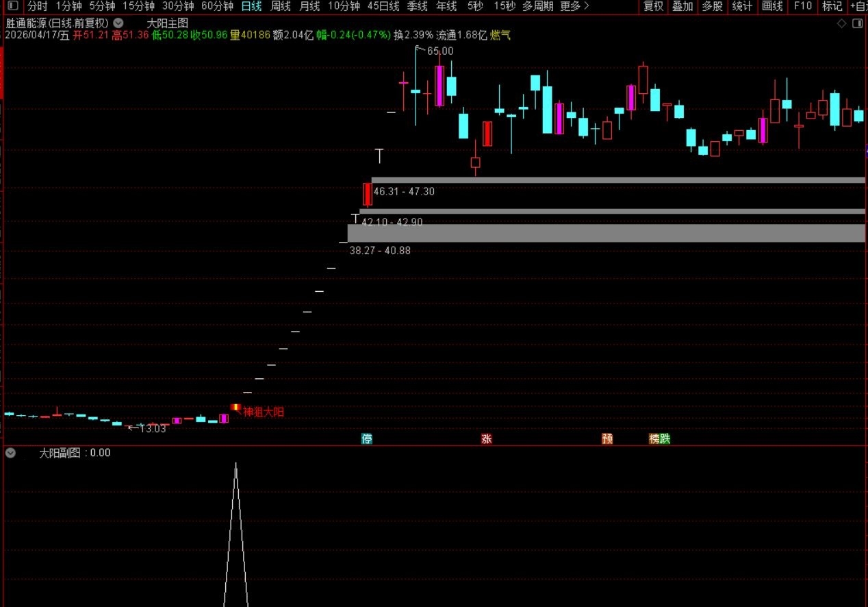Click the 65.00 high price label

click(x=440, y=51)
